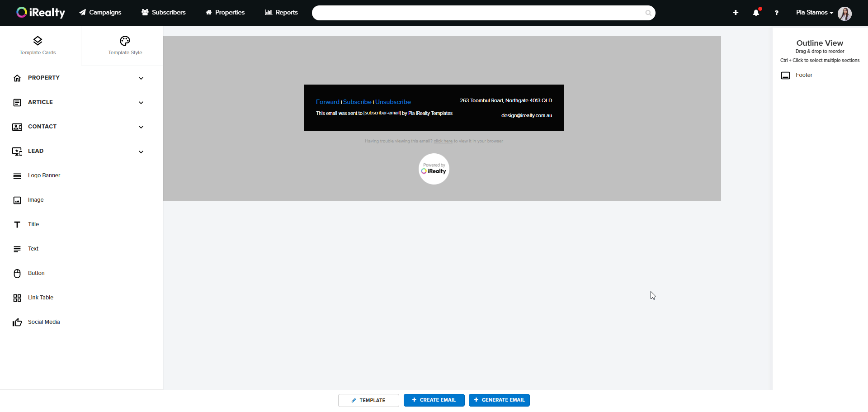
Task: Select the Social Media thumbs-up icon
Action: coord(17,322)
